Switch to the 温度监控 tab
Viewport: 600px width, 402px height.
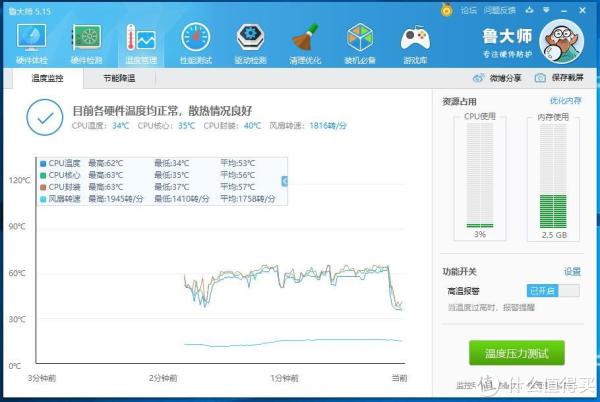(47, 78)
